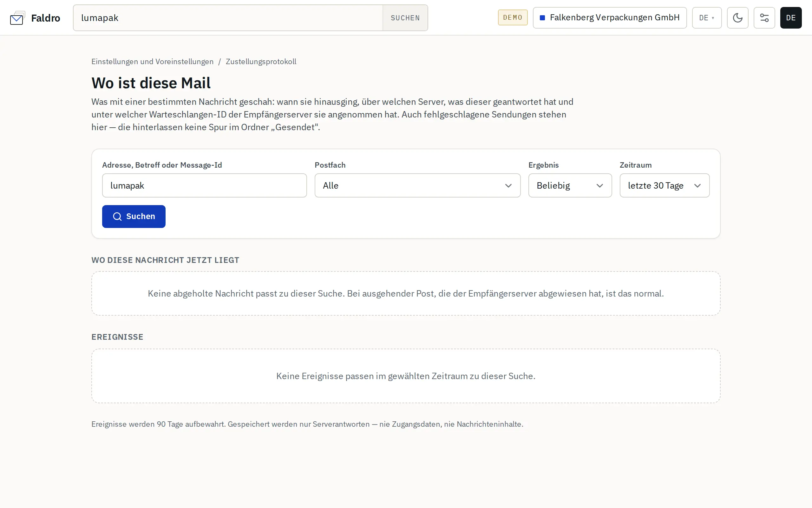Click the Wo ist diese Mail heading
The height and width of the screenshot is (508, 812).
(151, 83)
